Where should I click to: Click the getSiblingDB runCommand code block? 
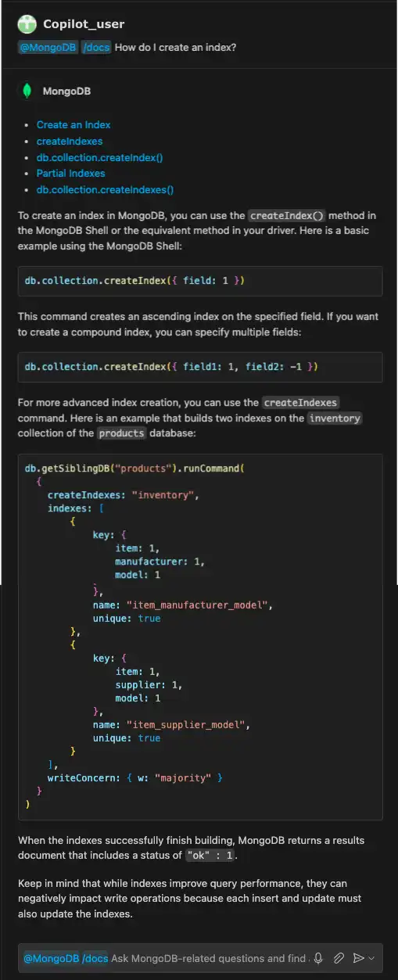coord(200,637)
